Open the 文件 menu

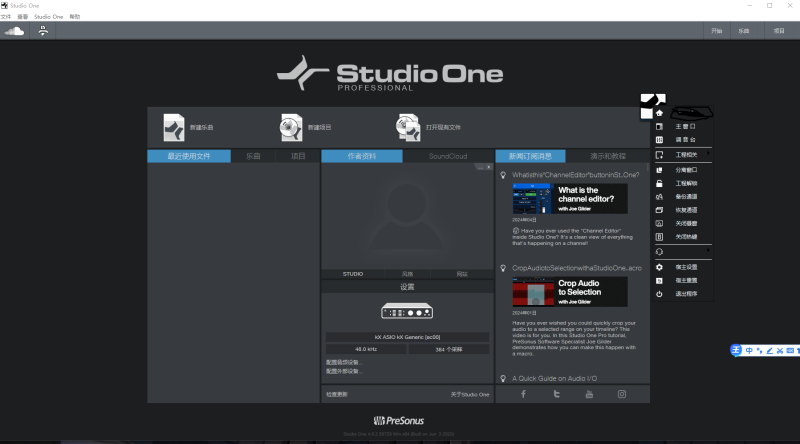[x=6, y=17]
